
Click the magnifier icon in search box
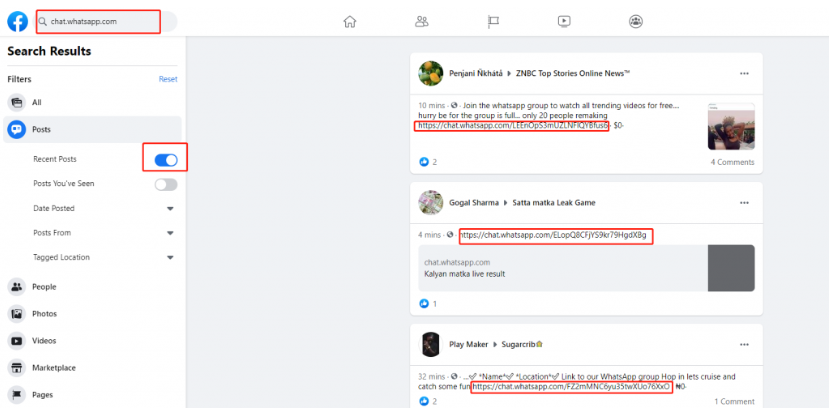tap(43, 22)
